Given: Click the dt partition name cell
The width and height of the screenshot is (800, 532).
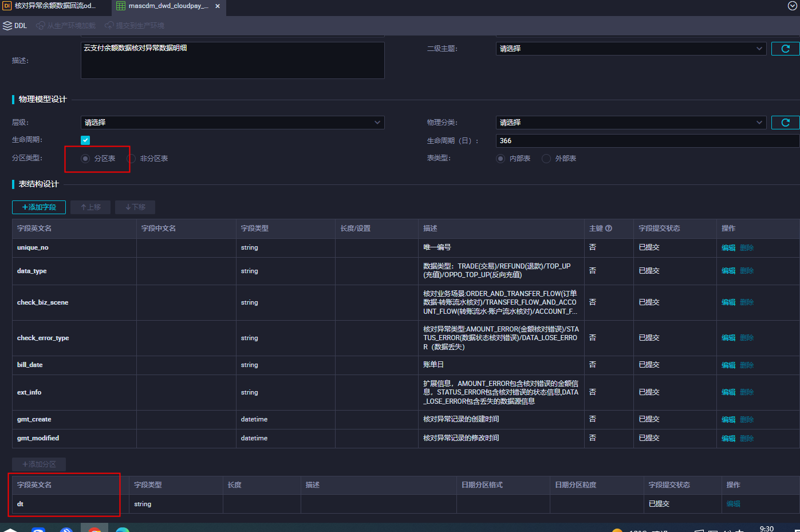Looking at the screenshot, I should pyautogui.click(x=70, y=504).
